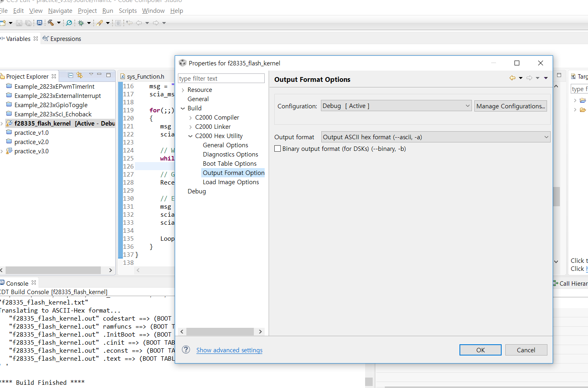This screenshot has width=588, height=388.
Task: Click the first blue folder icon in Target panel
Action: click(x=583, y=100)
